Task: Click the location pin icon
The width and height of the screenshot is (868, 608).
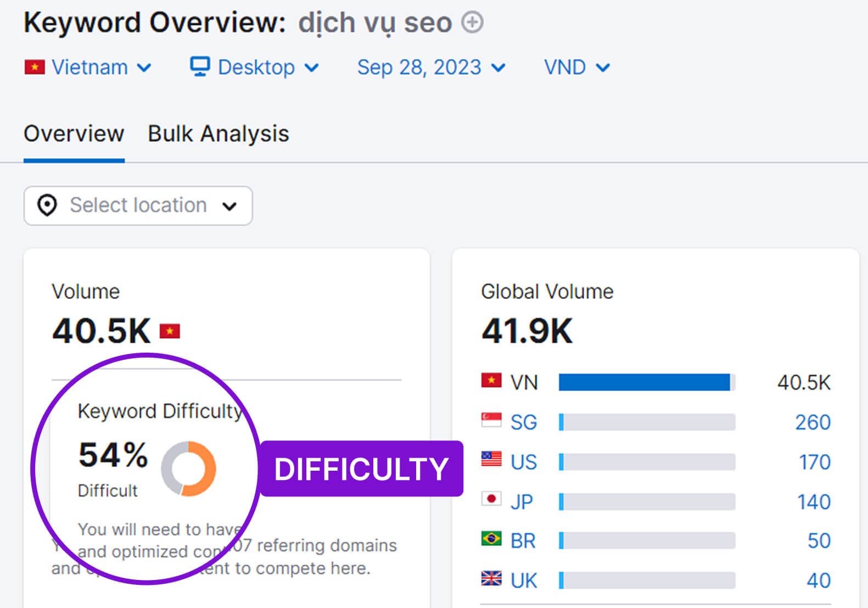Action: tap(47, 205)
